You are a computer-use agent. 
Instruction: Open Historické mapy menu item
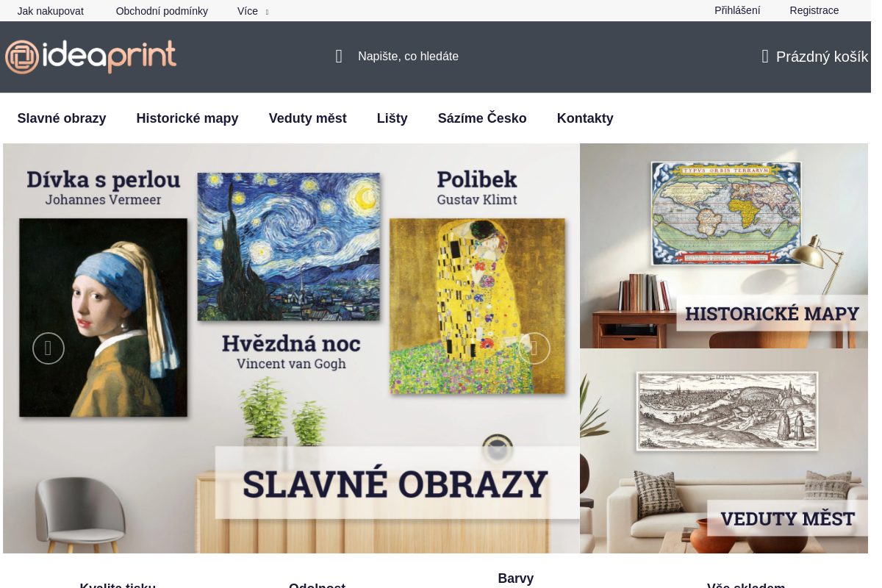pos(187,118)
